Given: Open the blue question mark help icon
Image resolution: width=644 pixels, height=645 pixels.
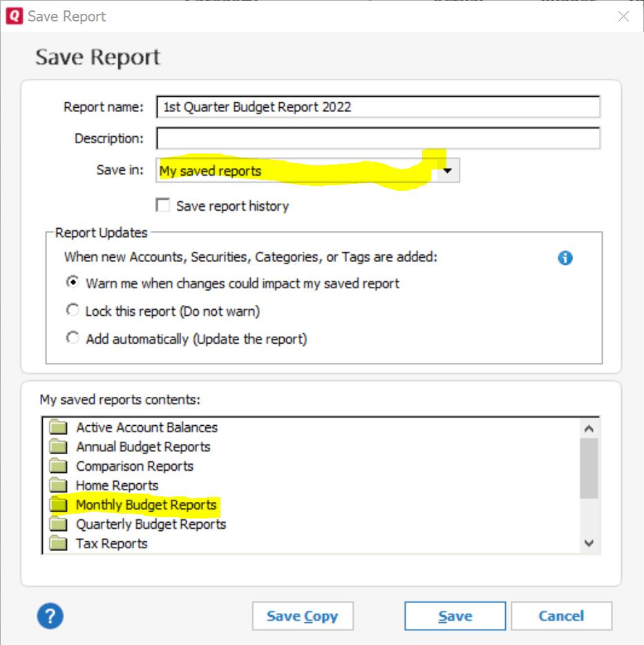Looking at the screenshot, I should (50, 616).
